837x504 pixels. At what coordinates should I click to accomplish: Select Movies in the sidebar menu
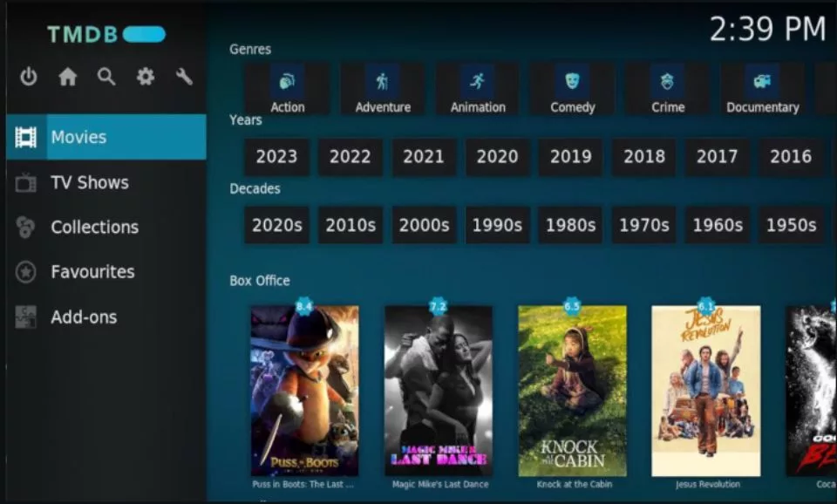click(106, 137)
